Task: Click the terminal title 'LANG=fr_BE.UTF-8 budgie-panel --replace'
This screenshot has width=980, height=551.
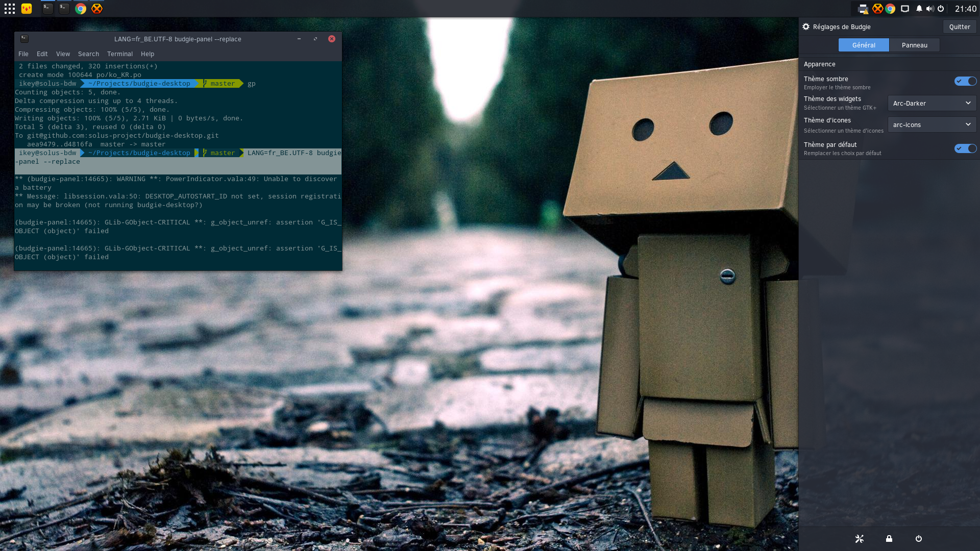Action: click(178, 39)
